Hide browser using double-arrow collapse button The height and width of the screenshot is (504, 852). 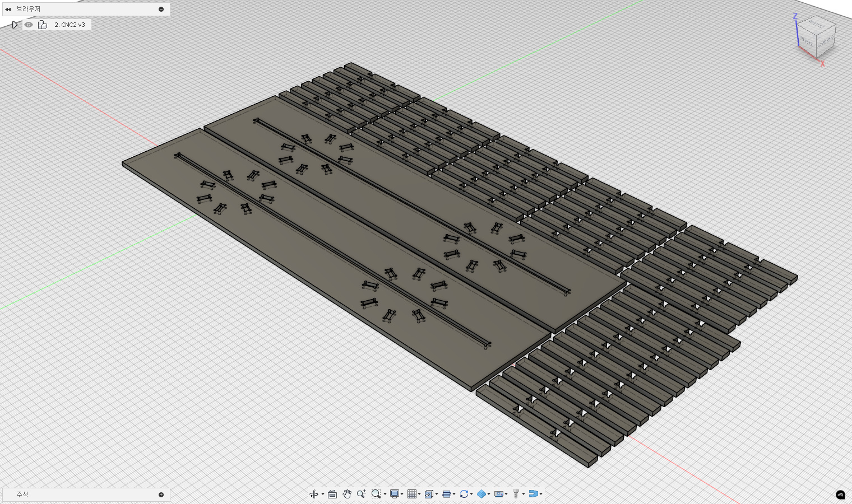[8, 9]
